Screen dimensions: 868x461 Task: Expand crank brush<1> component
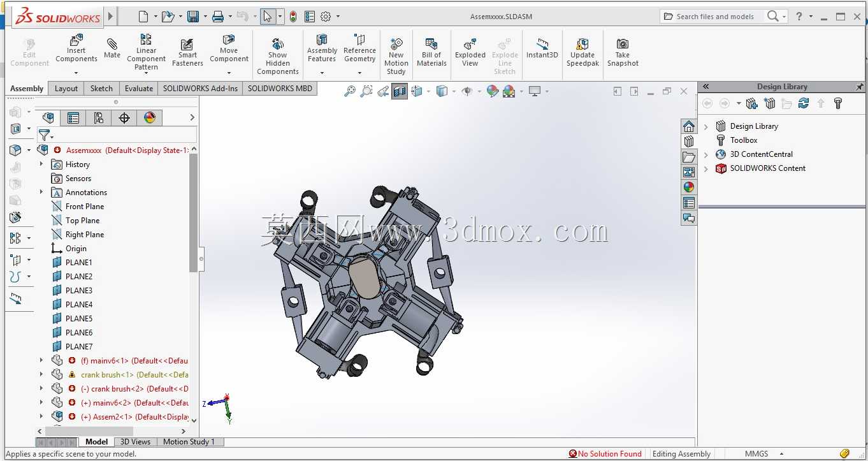pos(41,374)
